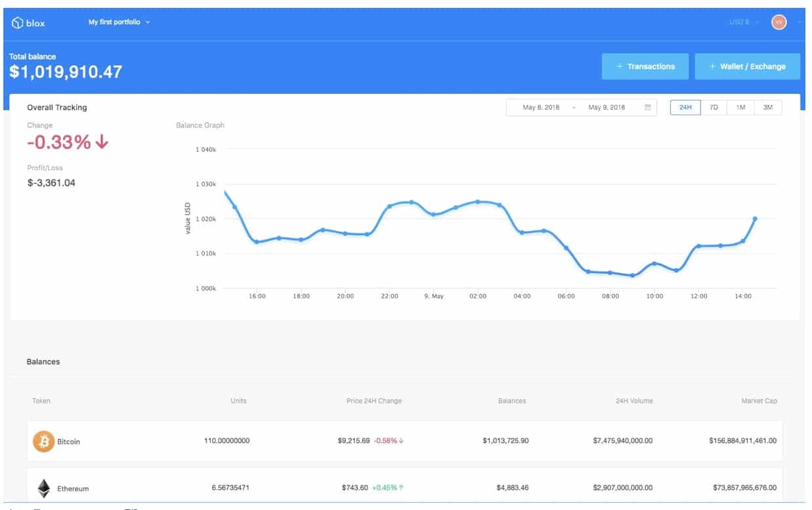Click the plus icon on Wallet / Exchange
The height and width of the screenshot is (510, 812).
[712, 67]
